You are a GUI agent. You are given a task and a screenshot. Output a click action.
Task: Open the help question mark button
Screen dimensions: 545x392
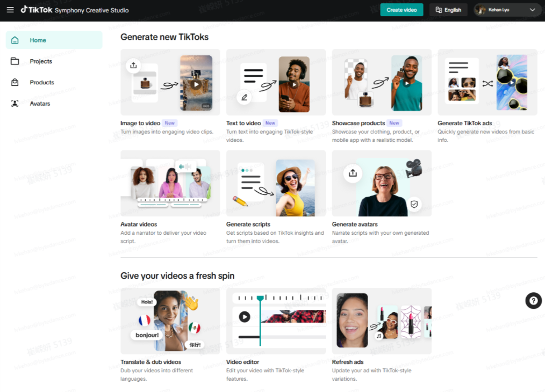point(533,301)
